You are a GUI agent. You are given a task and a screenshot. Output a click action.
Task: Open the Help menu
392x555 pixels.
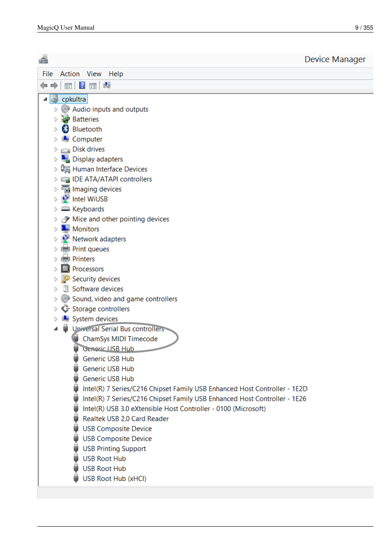(116, 74)
